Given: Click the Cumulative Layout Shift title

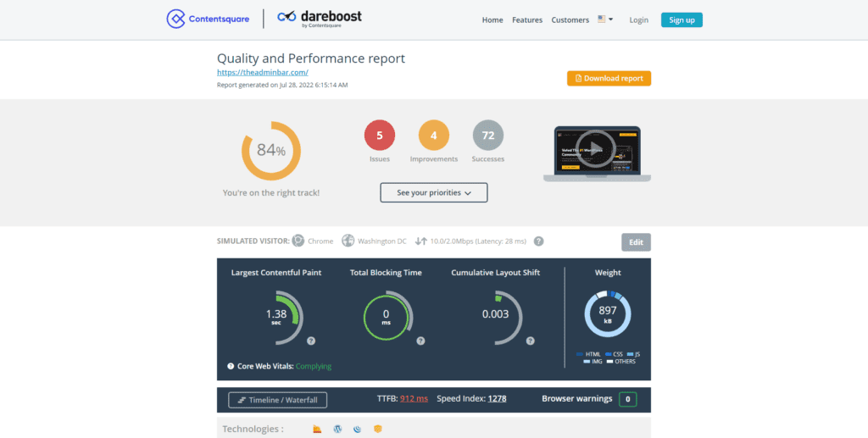Looking at the screenshot, I should [495, 273].
